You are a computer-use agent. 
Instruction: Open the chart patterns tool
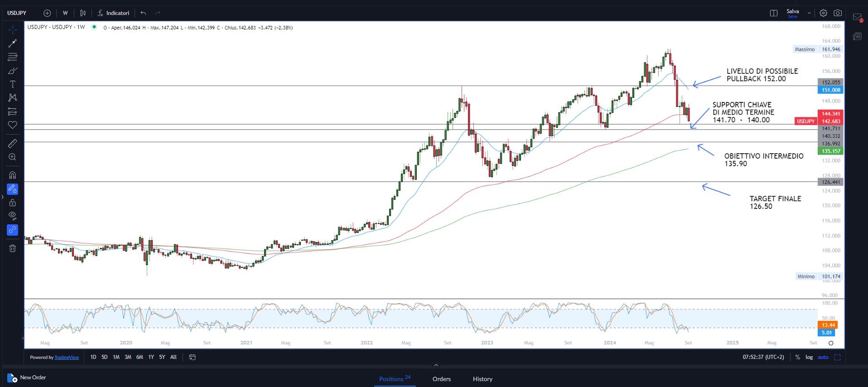[13, 98]
